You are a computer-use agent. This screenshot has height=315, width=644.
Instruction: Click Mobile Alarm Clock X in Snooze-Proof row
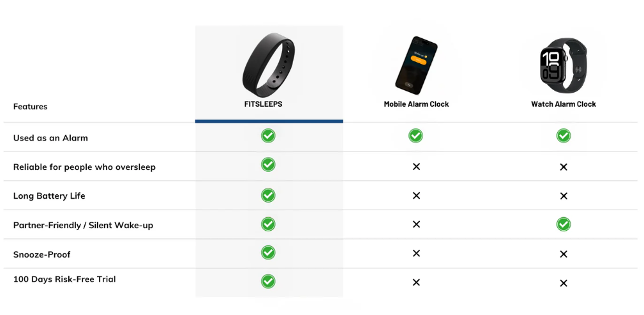coord(416,253)
